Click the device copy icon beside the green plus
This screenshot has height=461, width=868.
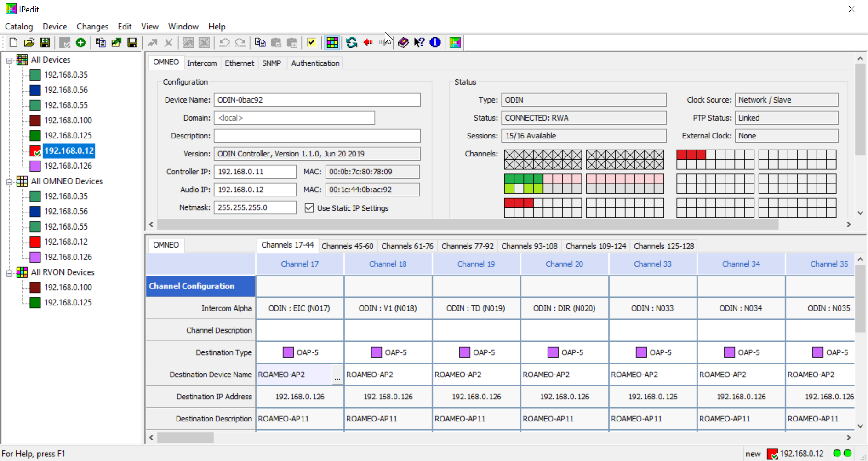pyautogui.click(x=100, y=43)
